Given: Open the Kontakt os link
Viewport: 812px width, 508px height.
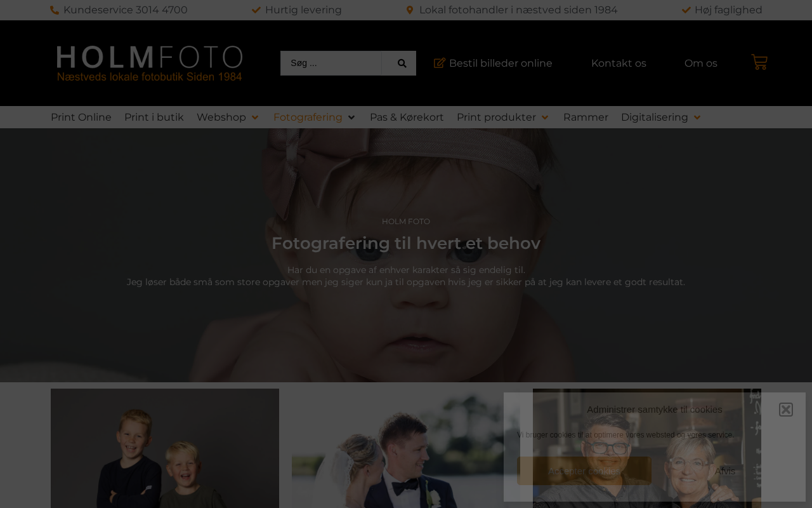Looking at the screenshot, I should pyautogui.click(x=619, y=63).
